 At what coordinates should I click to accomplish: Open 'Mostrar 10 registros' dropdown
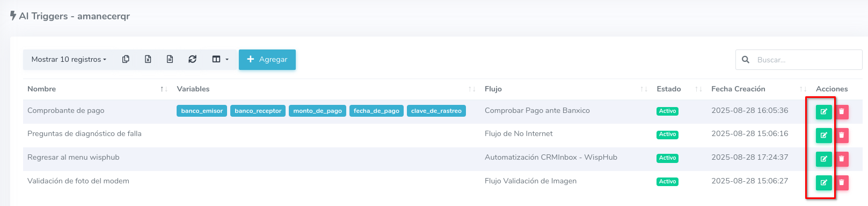[x=69, y=59]
